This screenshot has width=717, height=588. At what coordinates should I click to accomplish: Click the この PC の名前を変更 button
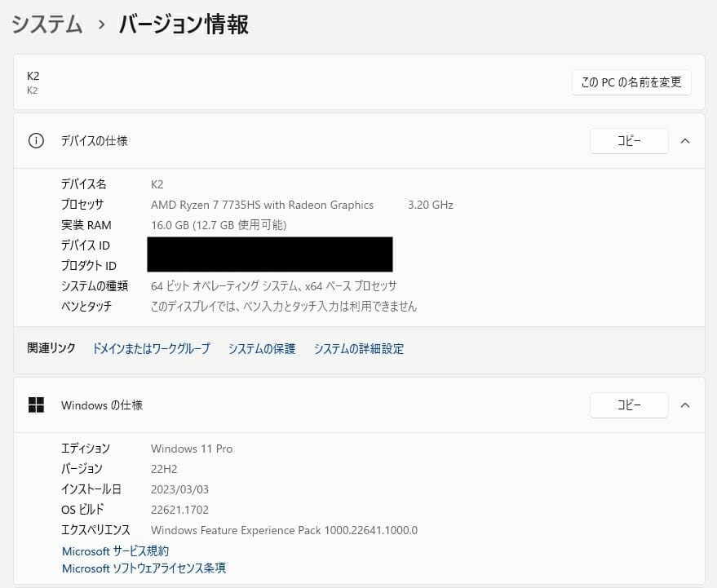point(631,82)
